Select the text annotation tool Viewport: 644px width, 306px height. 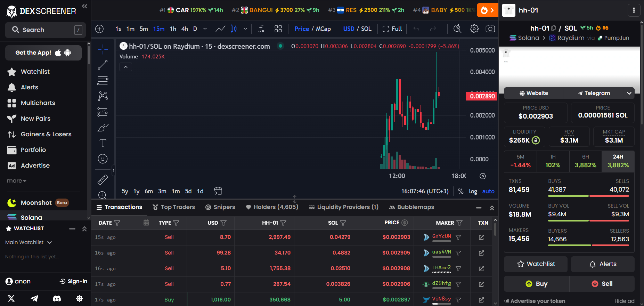[103, 143]
